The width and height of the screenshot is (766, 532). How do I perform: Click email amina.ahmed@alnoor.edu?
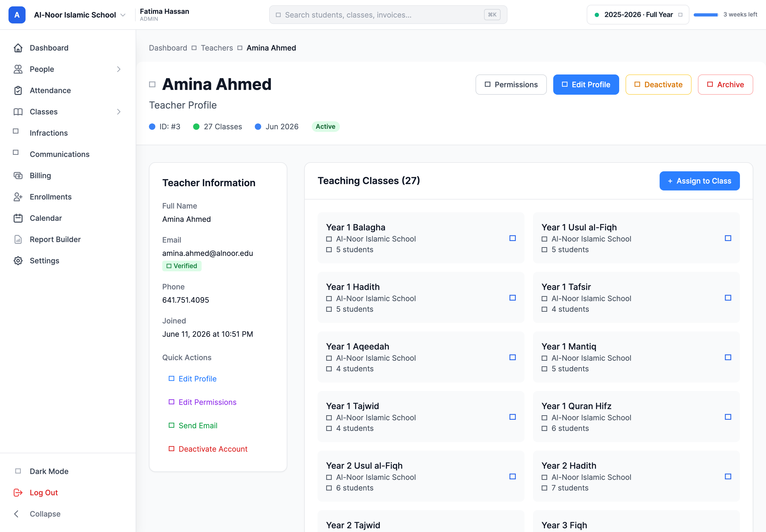tap(207, 253)
